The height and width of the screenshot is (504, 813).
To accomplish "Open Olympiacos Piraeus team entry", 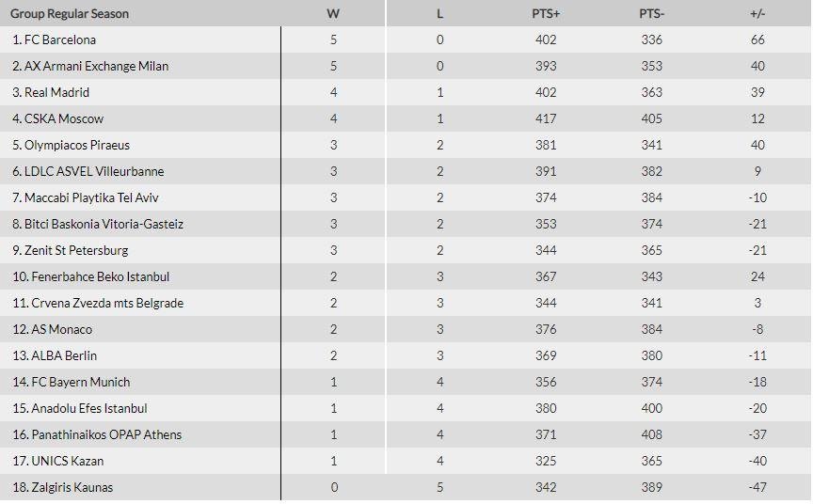I will [x=77, y=145].
